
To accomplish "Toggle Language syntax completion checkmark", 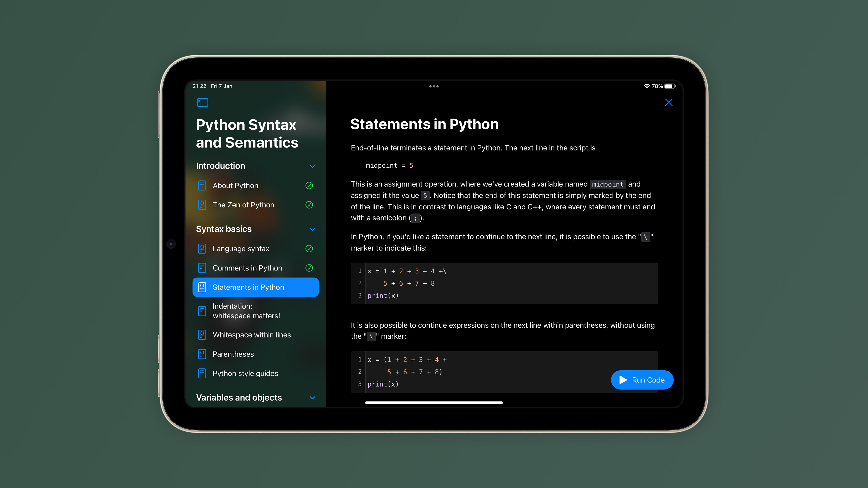I will (x=309, y=249).
